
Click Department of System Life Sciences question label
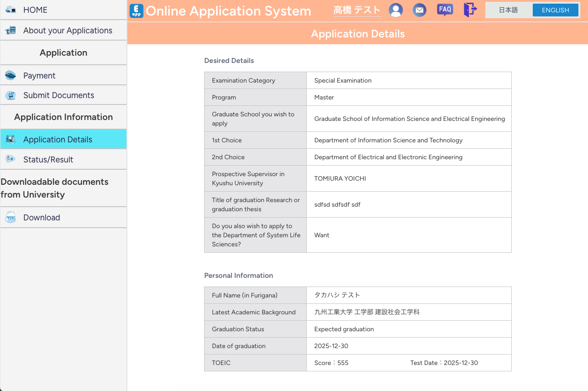(256, 235)
